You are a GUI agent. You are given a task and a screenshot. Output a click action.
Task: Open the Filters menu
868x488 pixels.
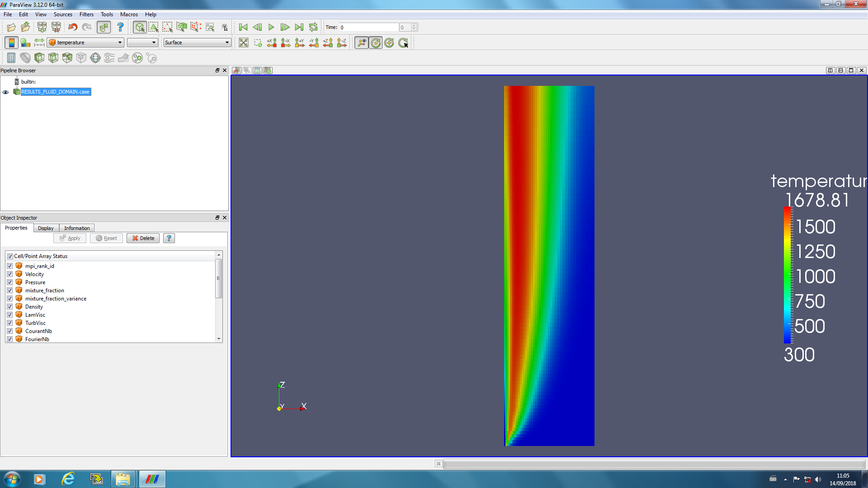point(86,14)
